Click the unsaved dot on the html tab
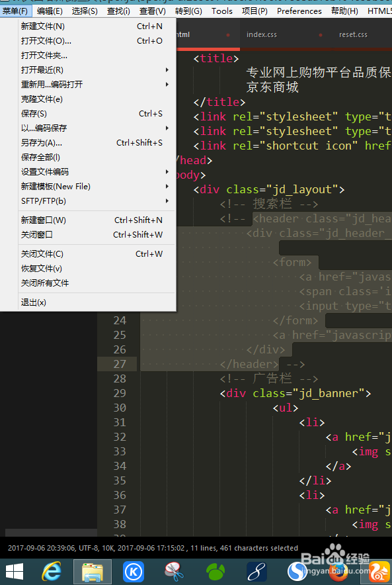The height and width of the screenshot is (585, 392). click(228, 35)
